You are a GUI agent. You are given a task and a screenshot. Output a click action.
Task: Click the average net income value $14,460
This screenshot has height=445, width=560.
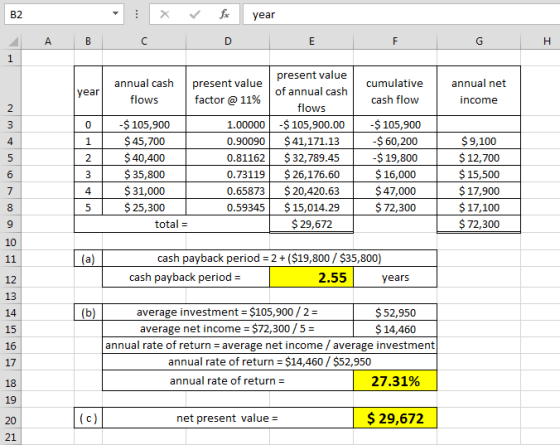coord(395,329)
